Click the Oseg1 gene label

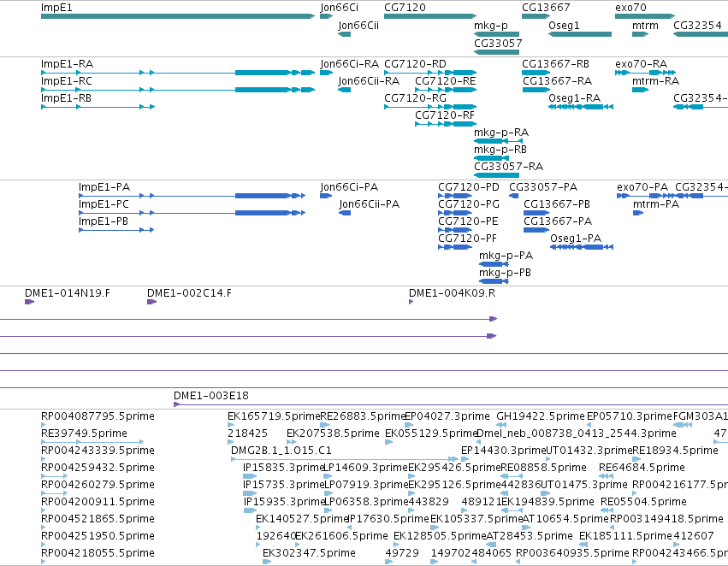tap(564, 26)
